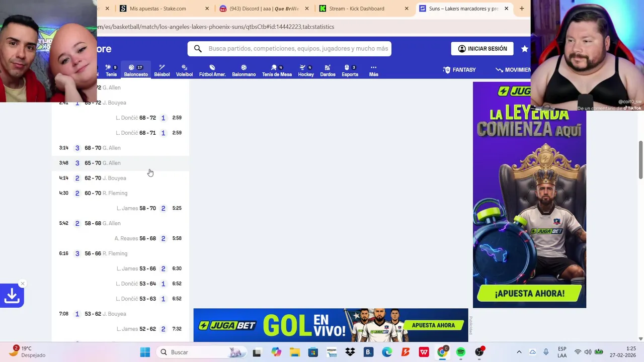This screenshot has width=644, height=362.
Task: Click the blue download arrow button
Action: coord(12,296)
